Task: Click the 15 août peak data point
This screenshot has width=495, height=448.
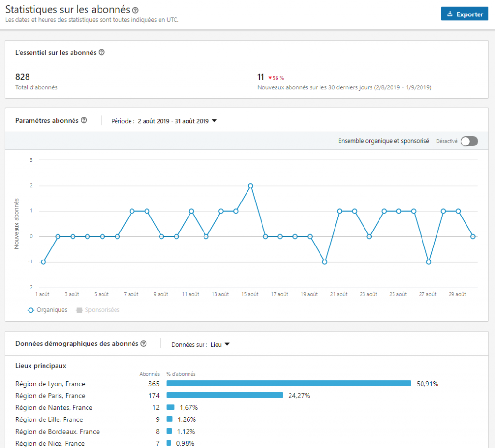Action: [x=250, y=186]
